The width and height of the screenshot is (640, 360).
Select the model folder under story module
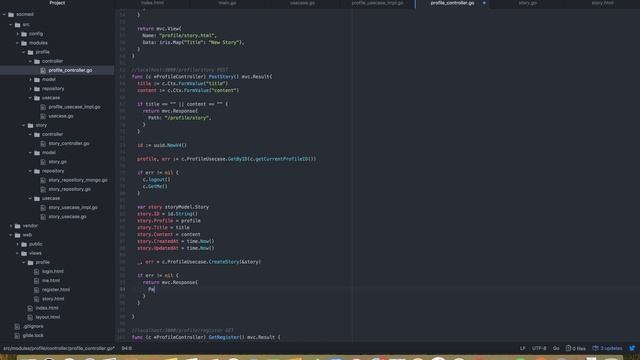49,153
